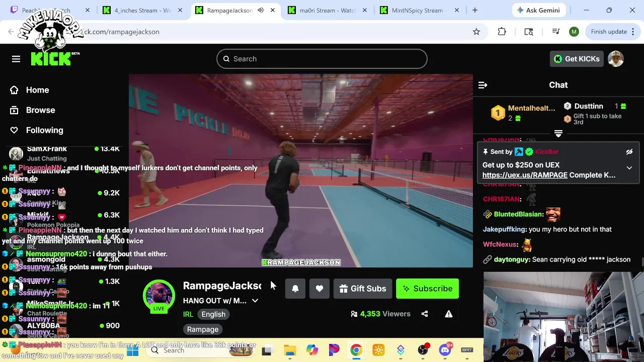Open a new browser tab
The width and height of the screenshot is (644, 362).
point(474,10)
